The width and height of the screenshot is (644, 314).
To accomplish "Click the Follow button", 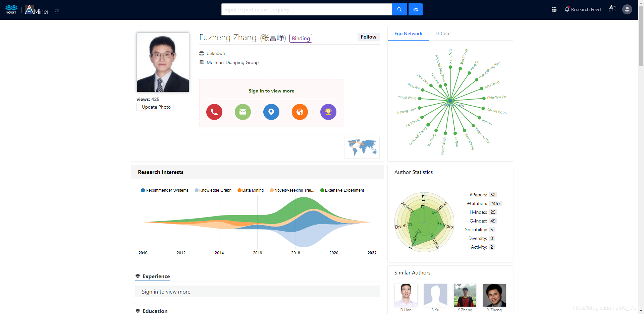I will (x=368, y=37).
